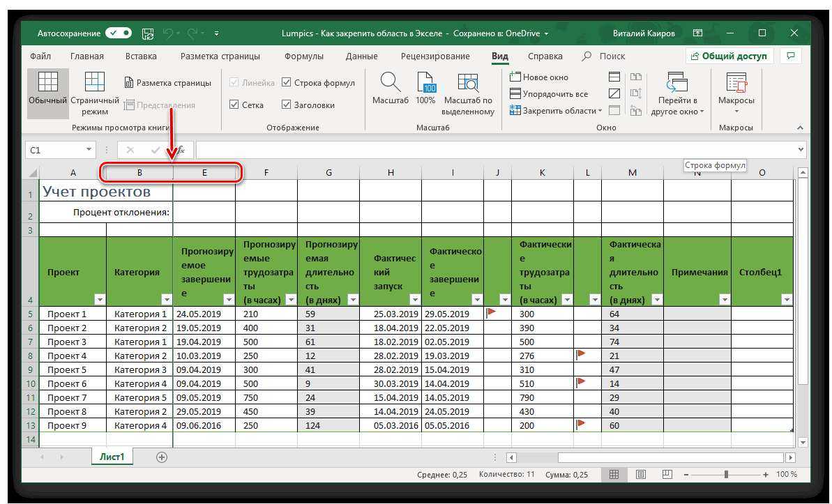Click the zoom slider handle in status bar
Screen dimensions: 832x504
(x=727, y=475)
